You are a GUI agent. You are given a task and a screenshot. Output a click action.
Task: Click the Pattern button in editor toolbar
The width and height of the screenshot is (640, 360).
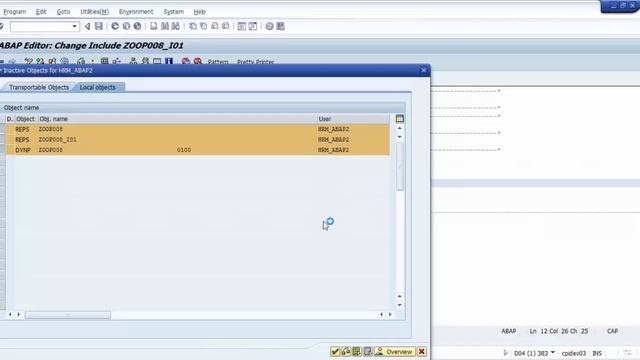(218, 62)
